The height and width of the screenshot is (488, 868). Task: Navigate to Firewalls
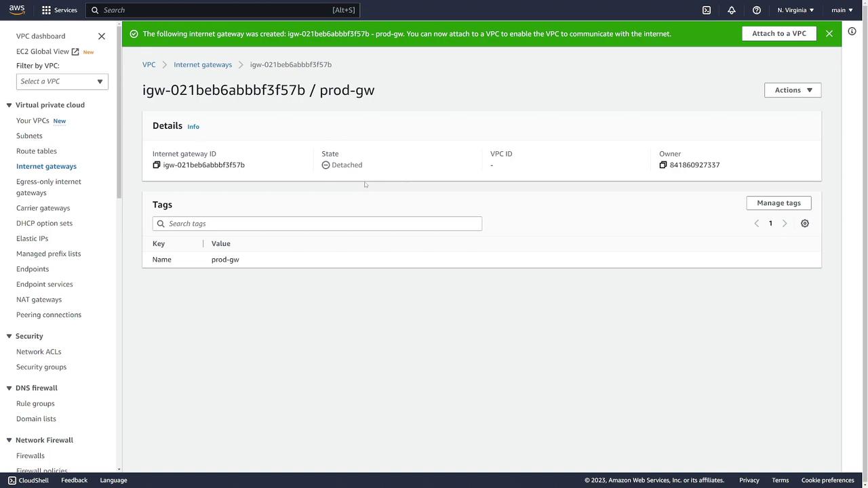click(x=31, y=456)
